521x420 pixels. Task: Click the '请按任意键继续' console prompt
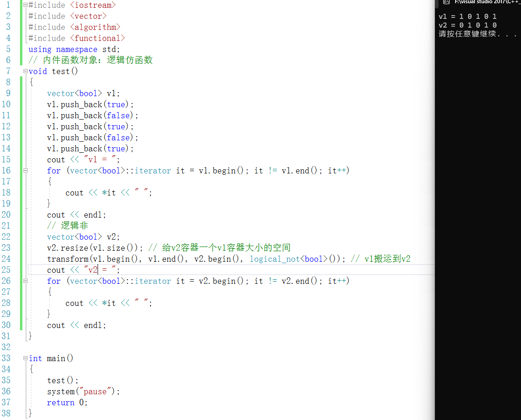[467, 34]
